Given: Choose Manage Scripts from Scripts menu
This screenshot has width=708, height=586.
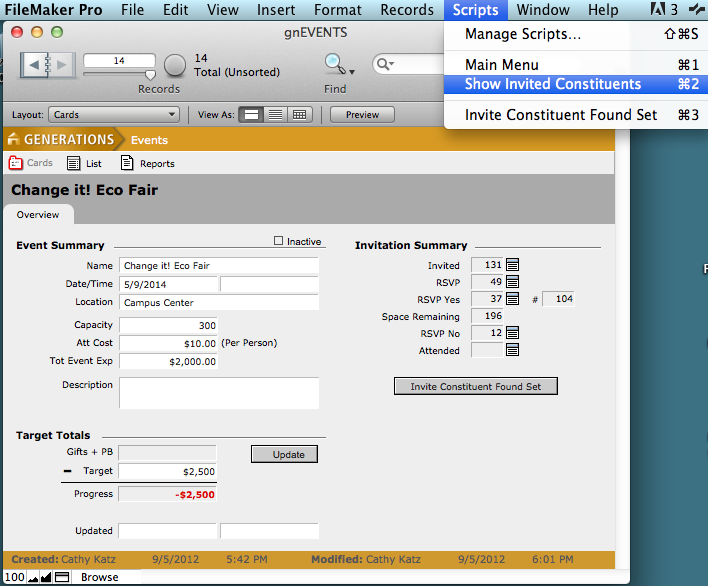Looking at the screenshot, I should point(523,34).
